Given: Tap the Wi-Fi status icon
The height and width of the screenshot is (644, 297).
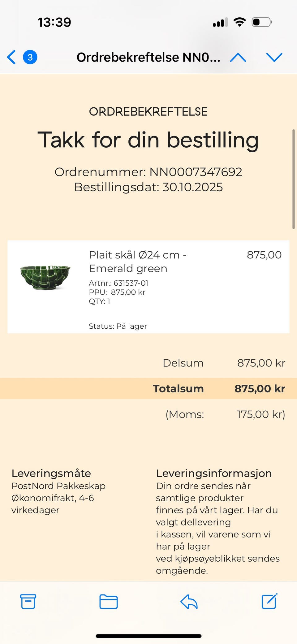Looking at the screenshot, I should [239, 22].
